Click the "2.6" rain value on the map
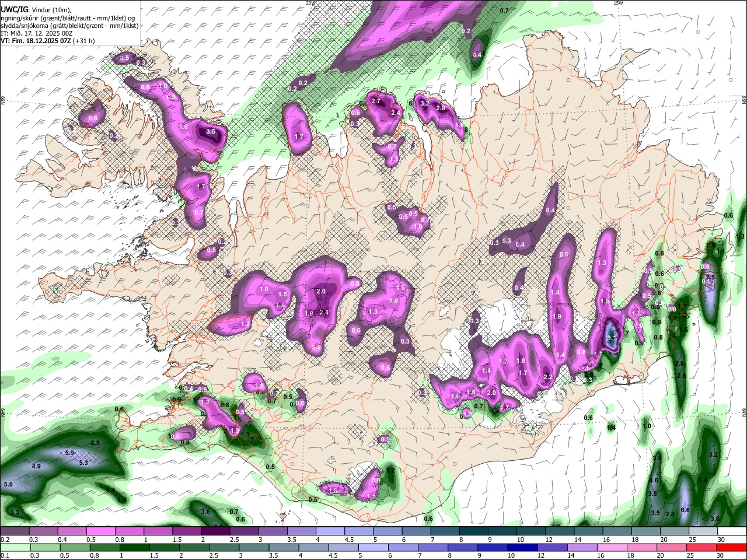The width and height of the screenshot is (747, 560). tap(682, 376)
